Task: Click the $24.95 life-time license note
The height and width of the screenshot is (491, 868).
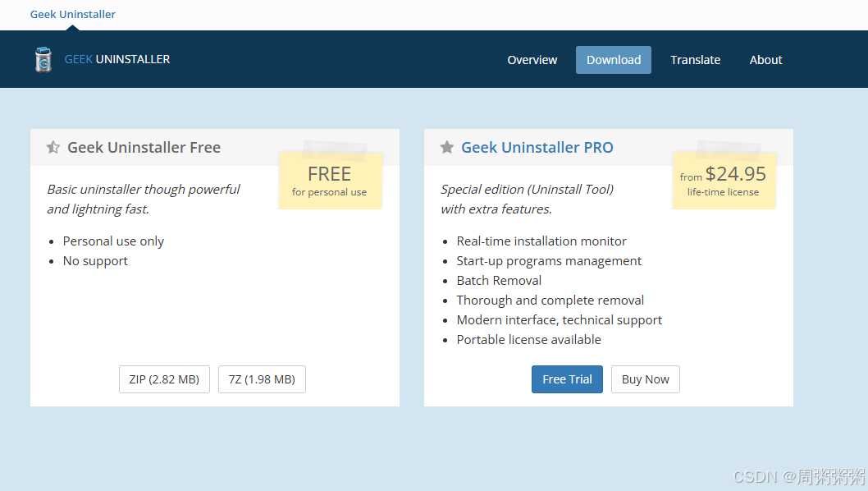Action: (724, 181)
